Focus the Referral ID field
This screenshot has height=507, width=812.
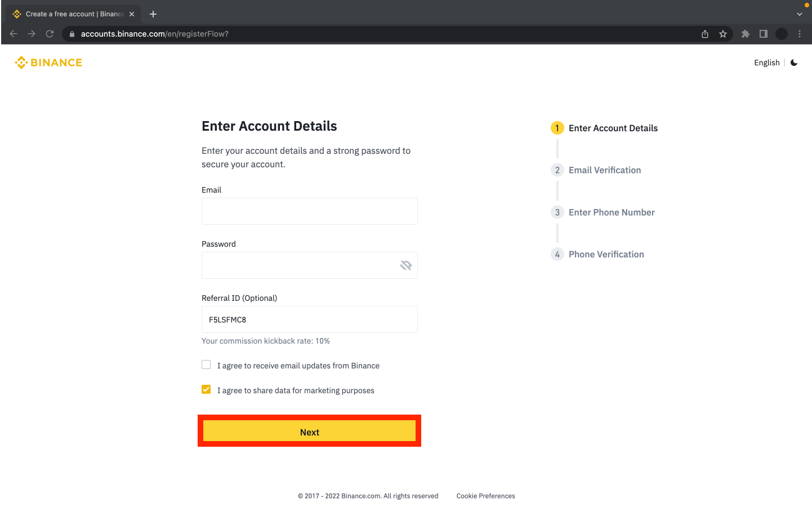coord(310,319)
